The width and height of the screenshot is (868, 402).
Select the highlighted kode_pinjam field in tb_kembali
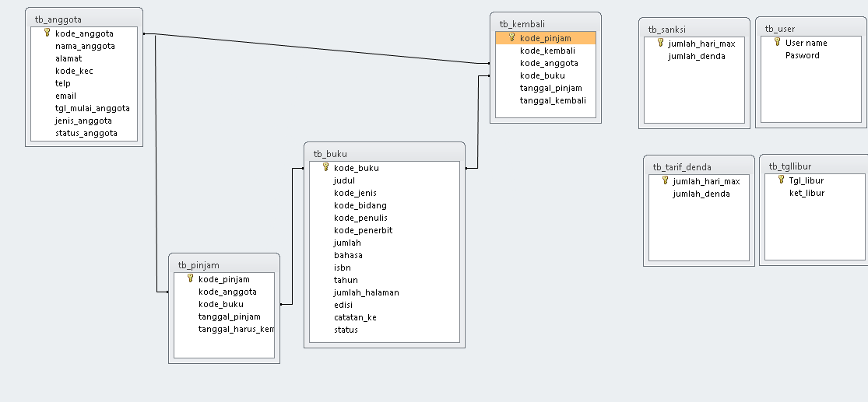point(545,38)
